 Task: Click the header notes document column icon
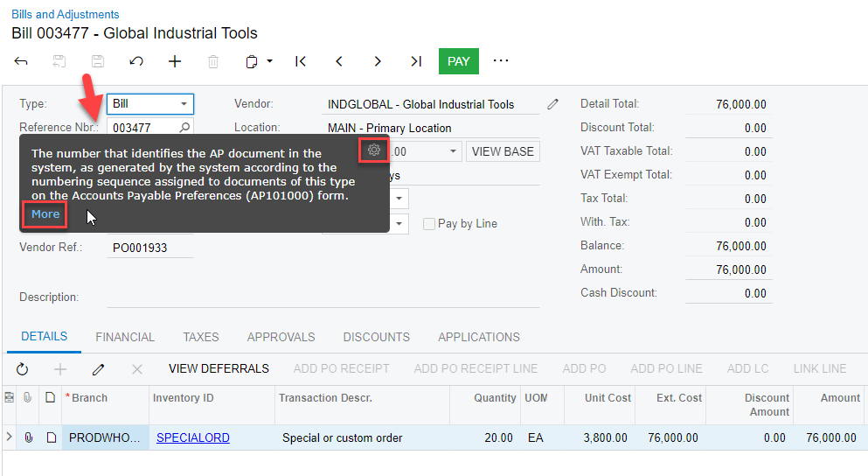pos(50,397)
